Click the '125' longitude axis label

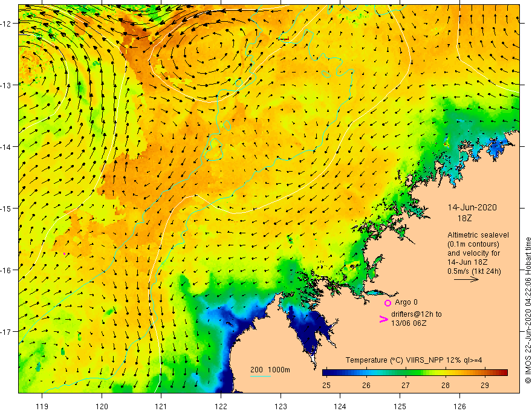tap(400, 406)
